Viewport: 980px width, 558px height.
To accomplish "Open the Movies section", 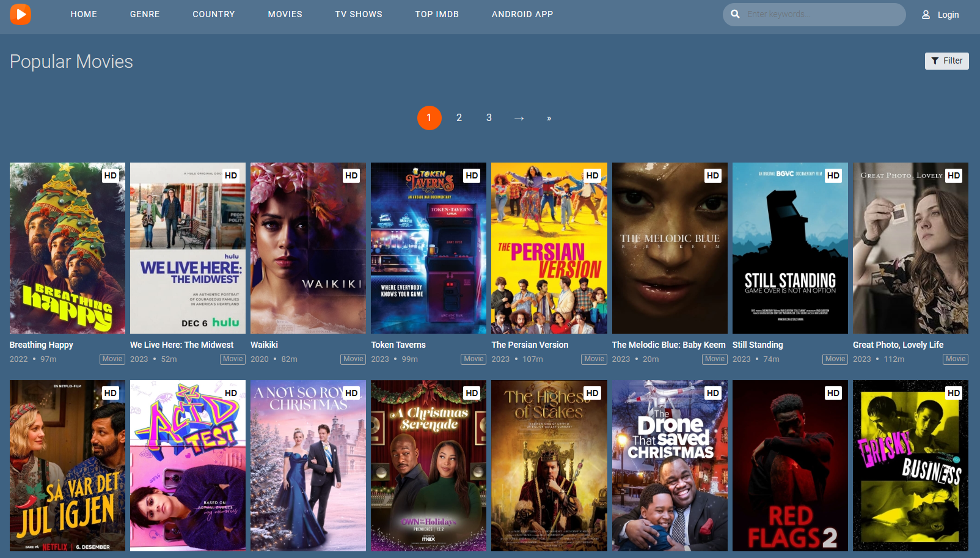I will pyautogui.click(x=285, y=14).
